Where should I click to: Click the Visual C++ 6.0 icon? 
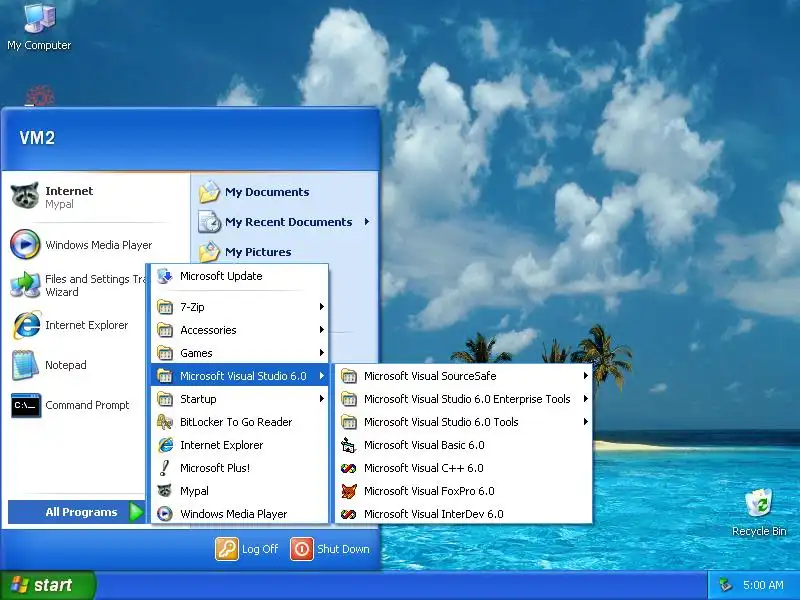point(348,468)
